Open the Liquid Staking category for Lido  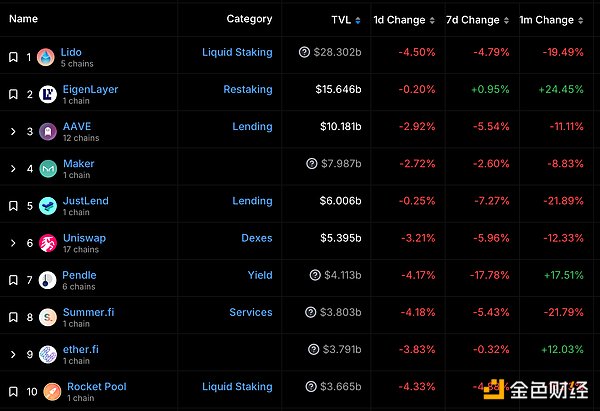click(237, 52)
